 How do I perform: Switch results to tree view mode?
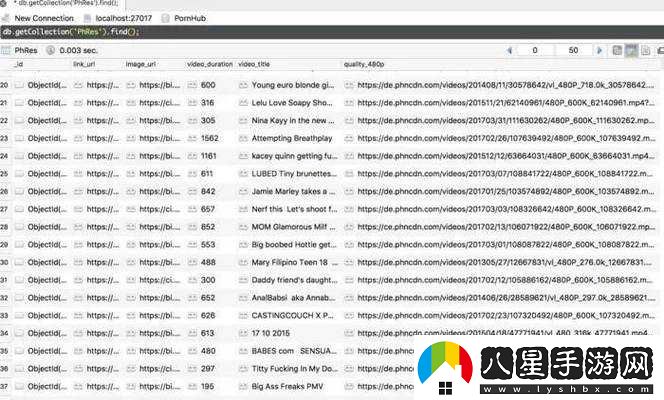click(x=617, y=50)
